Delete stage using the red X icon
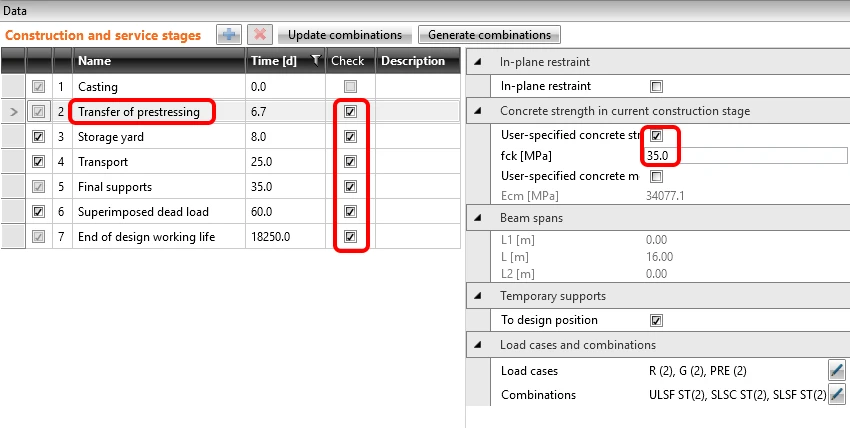 coord(260,35)
